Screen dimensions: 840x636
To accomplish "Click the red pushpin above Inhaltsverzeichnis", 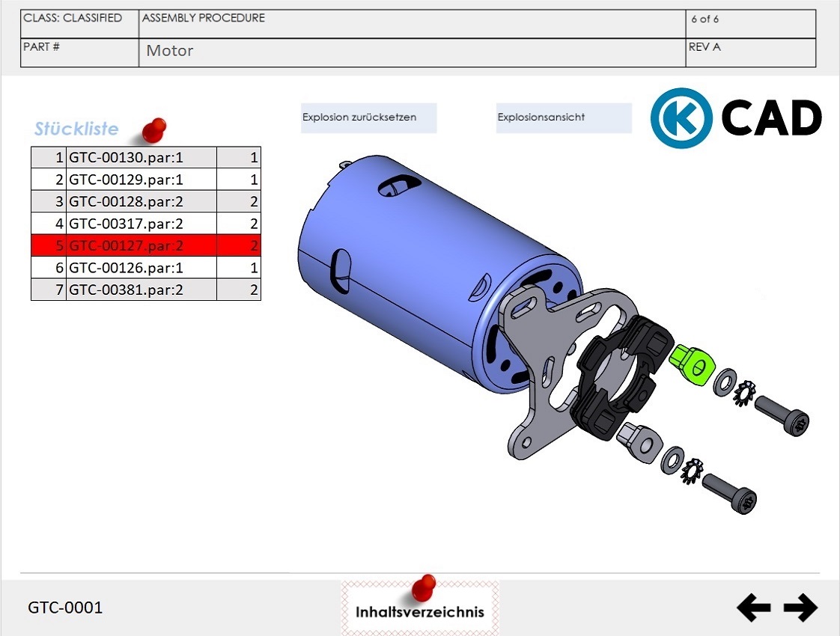I will point(424,587).
